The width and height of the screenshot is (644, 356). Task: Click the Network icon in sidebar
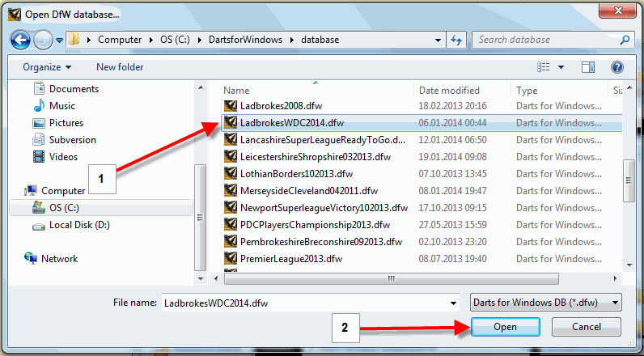point(32,259)
